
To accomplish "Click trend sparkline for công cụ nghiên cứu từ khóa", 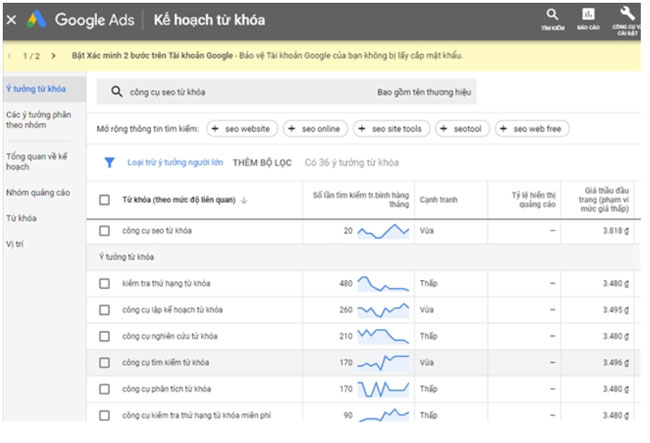I will (x=383, y=336).
